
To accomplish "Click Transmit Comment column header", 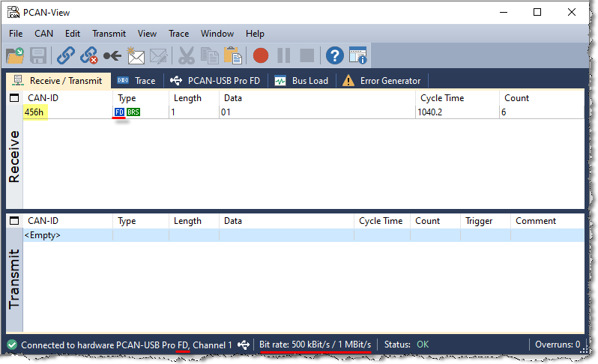I will click(547, 221).
